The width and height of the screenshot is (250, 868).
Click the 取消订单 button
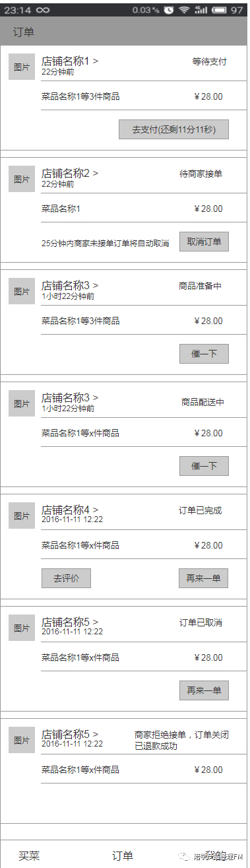click(204, 242)
